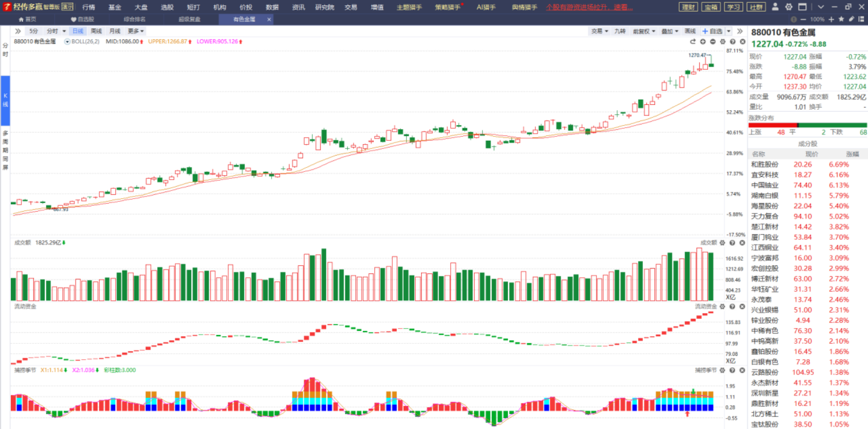
Task: Expand BOLL indicator selector arrow
Action: 67,41
